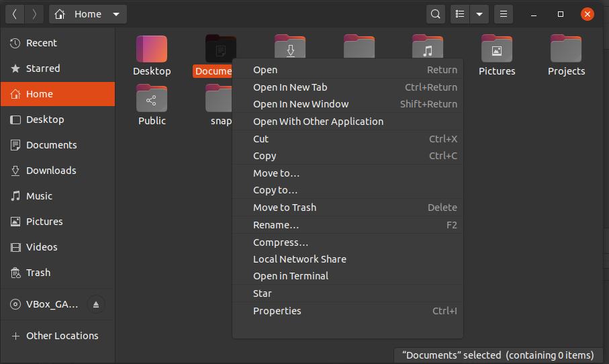The width and height of the screenshot is (609, 364).
Task: Go back with the back arrow
Action: point(15,14)
